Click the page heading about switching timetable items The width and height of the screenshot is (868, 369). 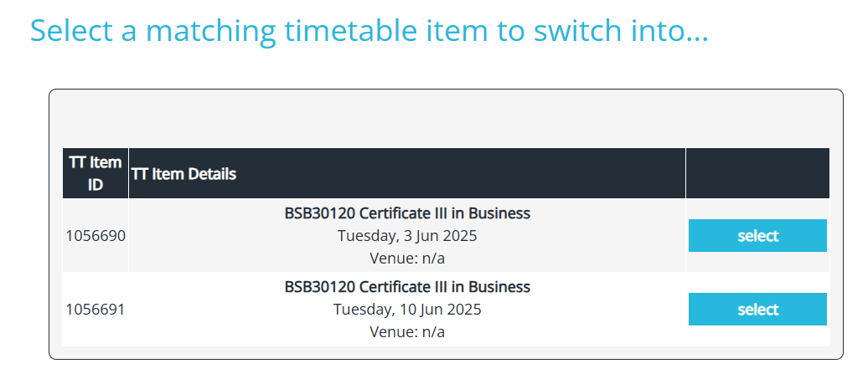[x=369, y=31]
